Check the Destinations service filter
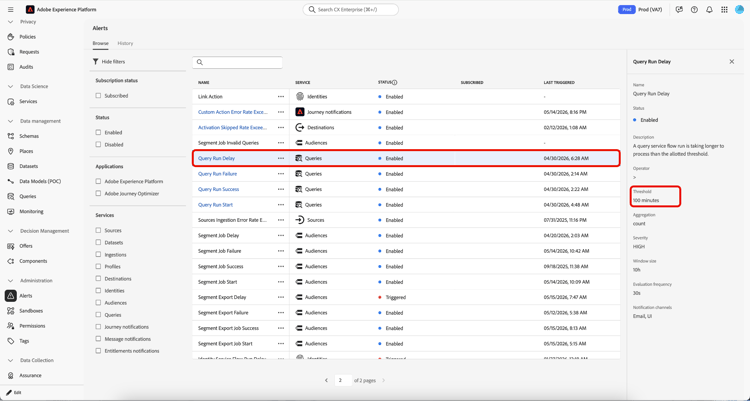This screenshot has width=750, height=401. coord(98,278)
